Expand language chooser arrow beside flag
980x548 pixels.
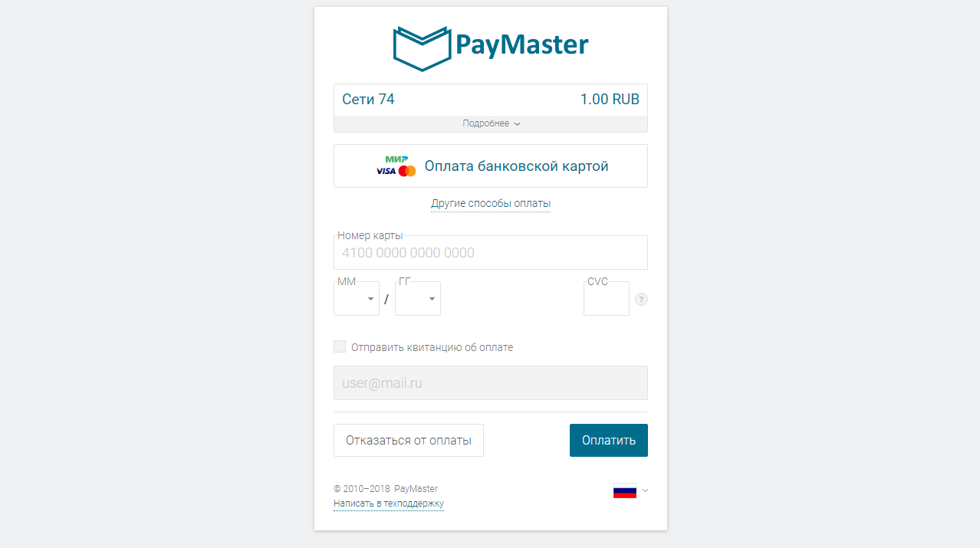646,491
